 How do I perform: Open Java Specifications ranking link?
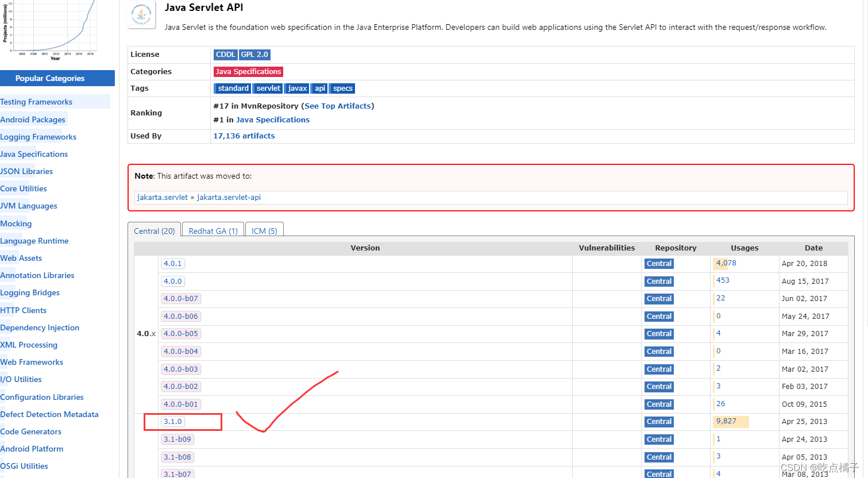(x=273, y=119)
